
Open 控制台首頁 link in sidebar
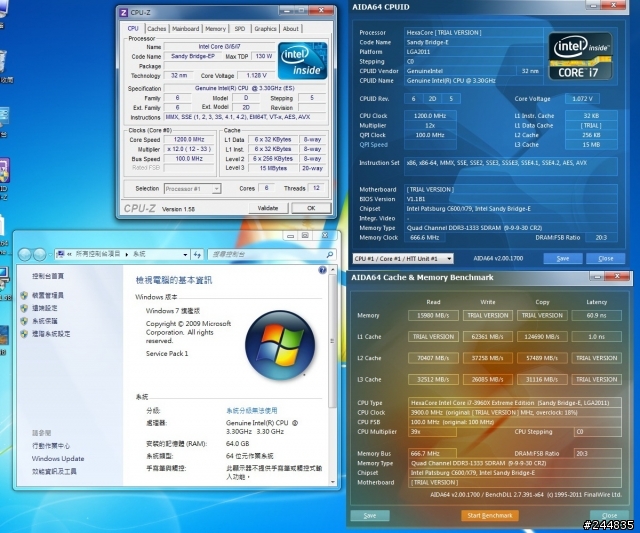coord(48,276)
